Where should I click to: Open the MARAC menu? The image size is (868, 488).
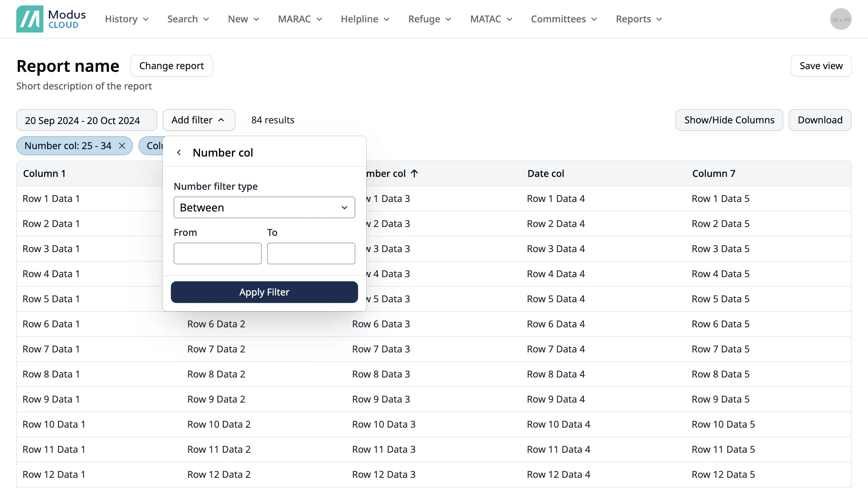[x=300, y=19]
